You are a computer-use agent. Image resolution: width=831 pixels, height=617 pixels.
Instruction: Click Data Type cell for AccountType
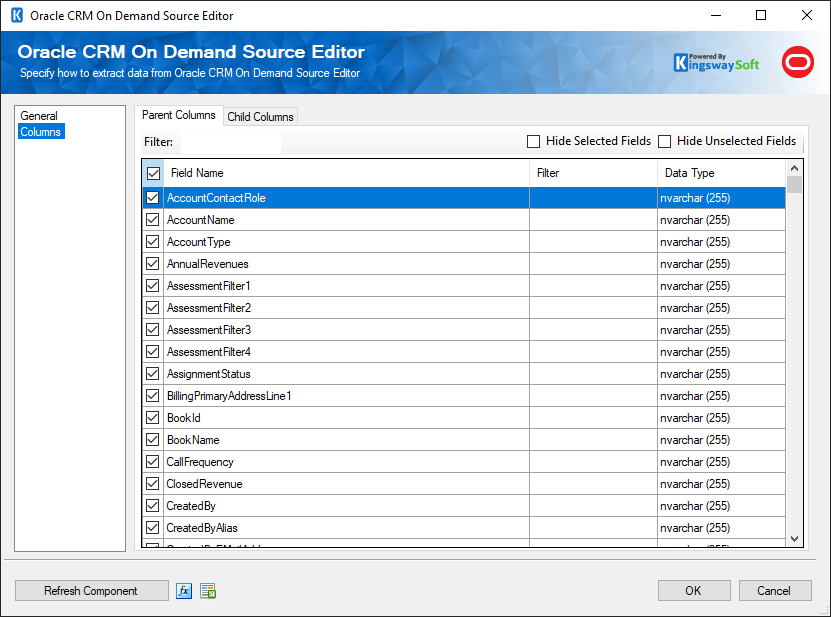(721, 242)
